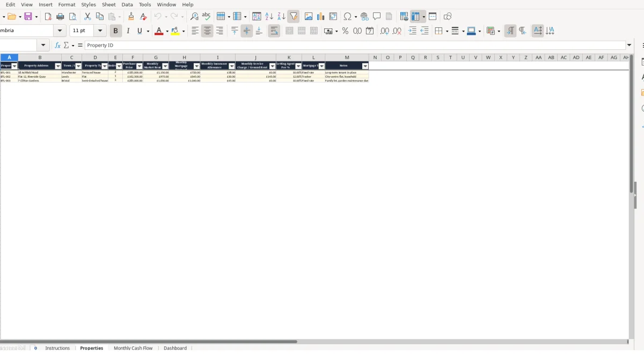Image resolution: width=644 pixels, height=362 pixels.
Task: Switch to the Dashboard sheet tab
Action: click(175, 348)
